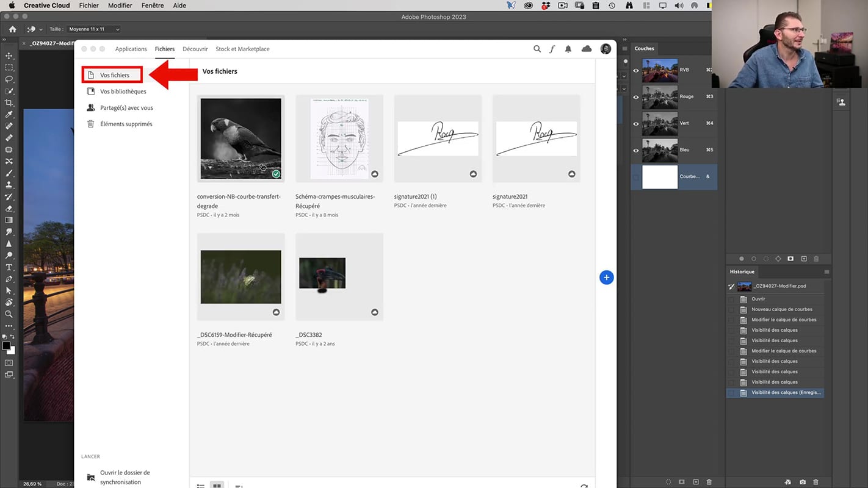
Task: Open search in Creative Cloud window
Action: click(x=537, y=49)
